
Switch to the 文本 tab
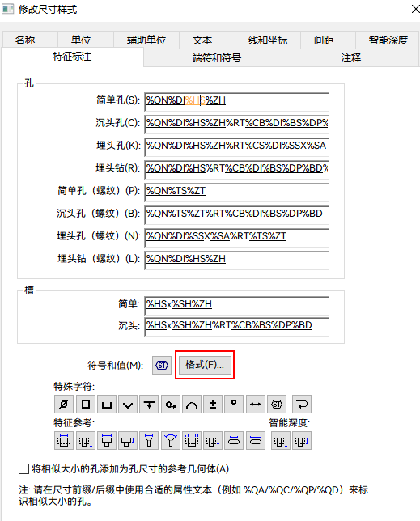click(202, 40)
